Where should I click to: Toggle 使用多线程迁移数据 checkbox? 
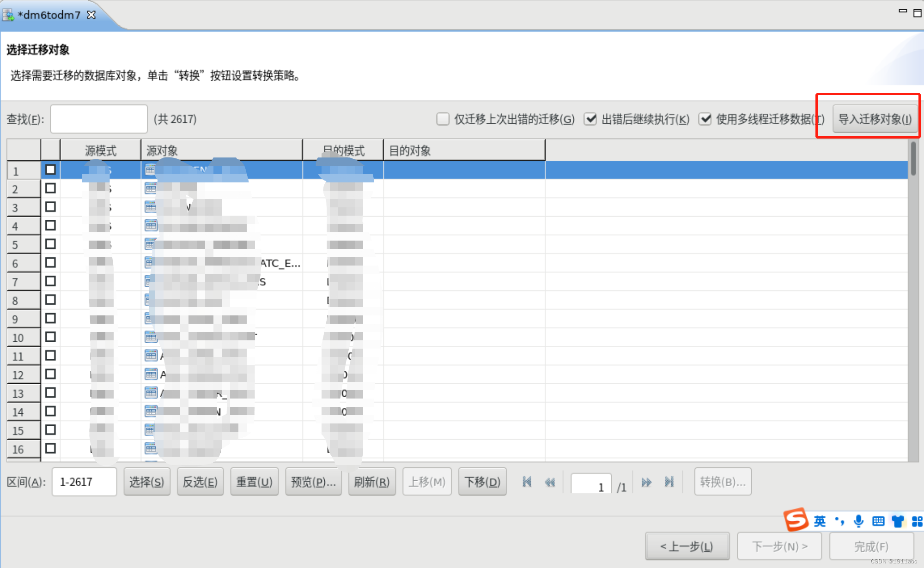coord(705,119)
